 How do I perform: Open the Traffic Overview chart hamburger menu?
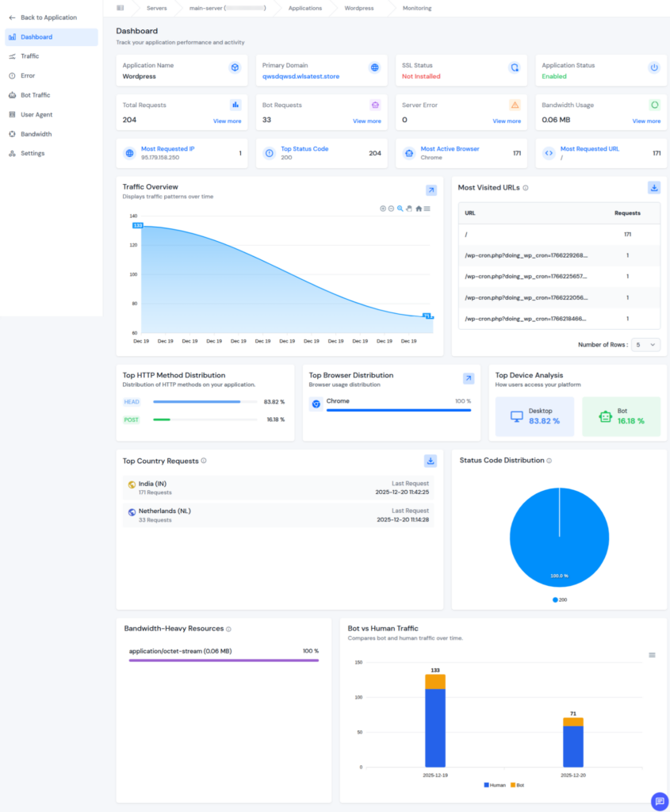[x=427, y=209]
